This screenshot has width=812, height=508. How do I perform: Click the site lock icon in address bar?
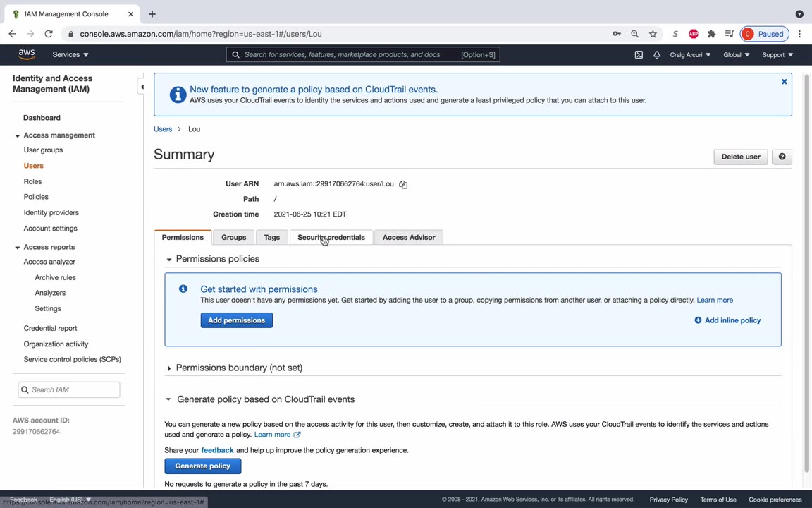pos(70,34)
